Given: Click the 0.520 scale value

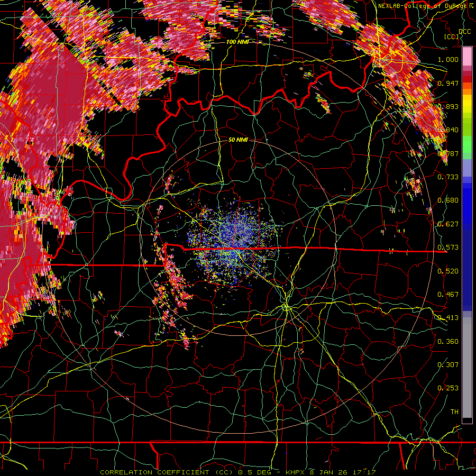Looking at the screenshot, I should [x=448, y=271].
